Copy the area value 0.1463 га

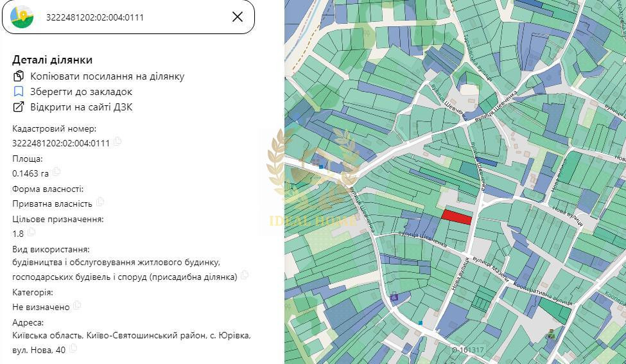click(x=57, y=172)
